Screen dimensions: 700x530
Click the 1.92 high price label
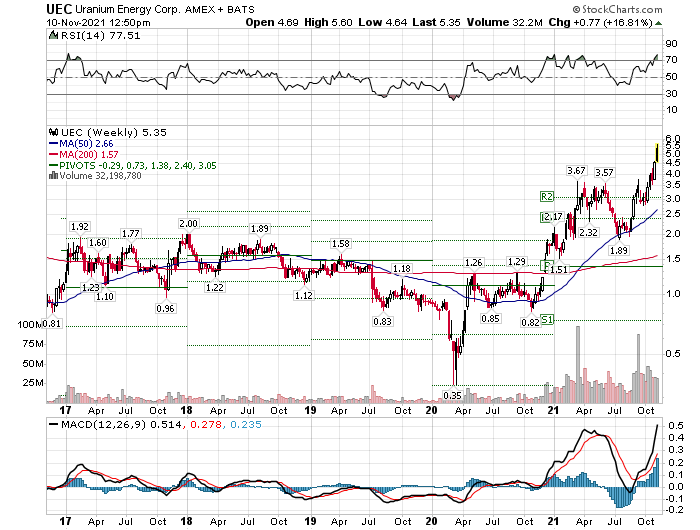pyautogui.click(x=80, y=226)
